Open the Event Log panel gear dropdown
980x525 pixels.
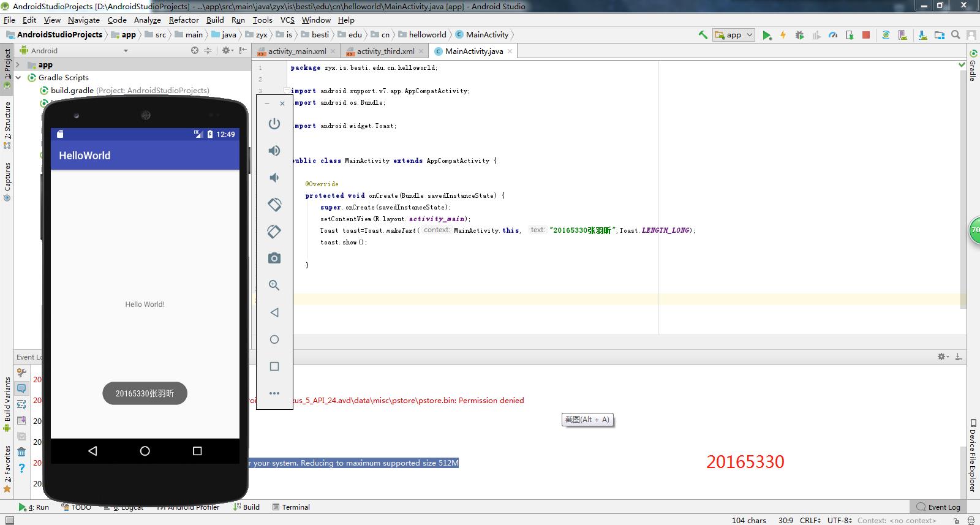point(943,357)
